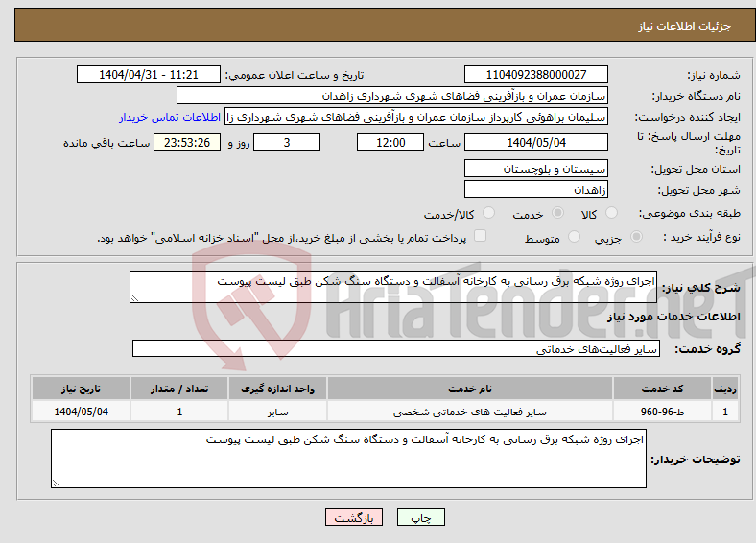Click the service code cell ط-96-960
Screen dimensions: 756x543
(663, 412)
